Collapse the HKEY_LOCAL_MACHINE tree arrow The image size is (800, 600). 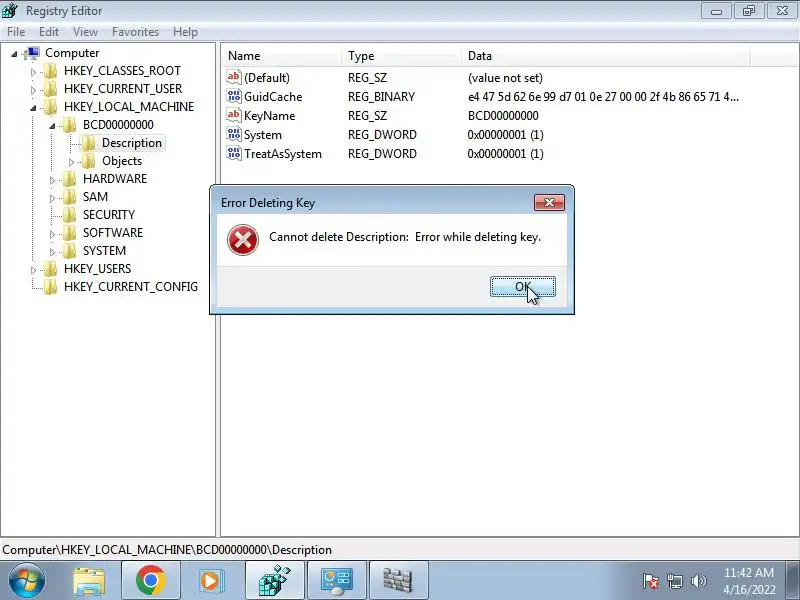click(33, 108)
